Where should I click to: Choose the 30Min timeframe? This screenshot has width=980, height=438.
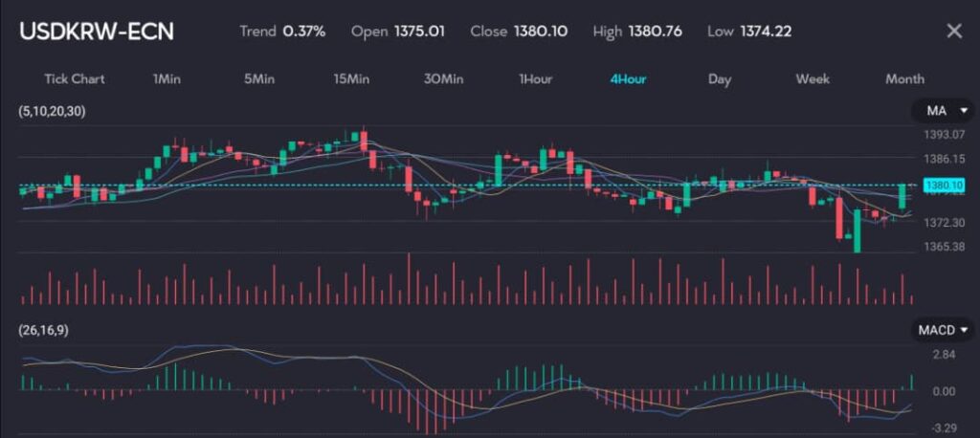point(443,78)
